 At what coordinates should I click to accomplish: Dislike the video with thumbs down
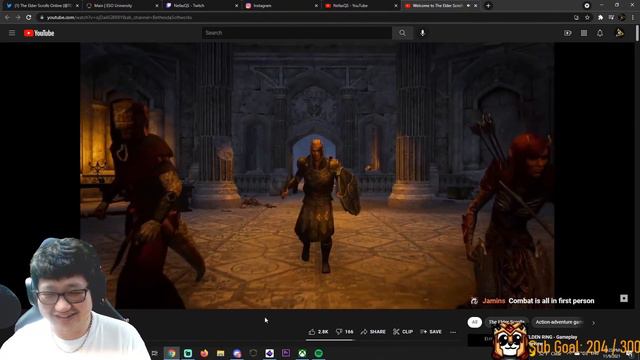344,332
